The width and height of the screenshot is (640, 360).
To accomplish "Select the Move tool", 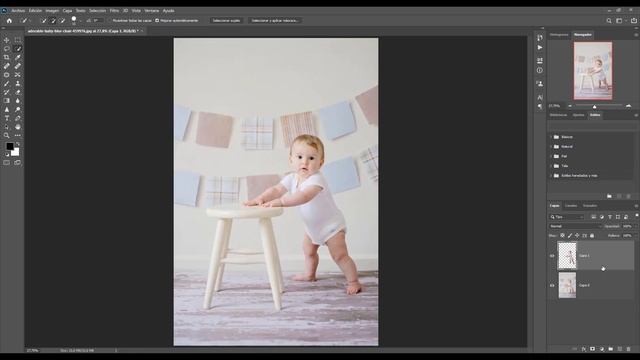I will point(7,40).
